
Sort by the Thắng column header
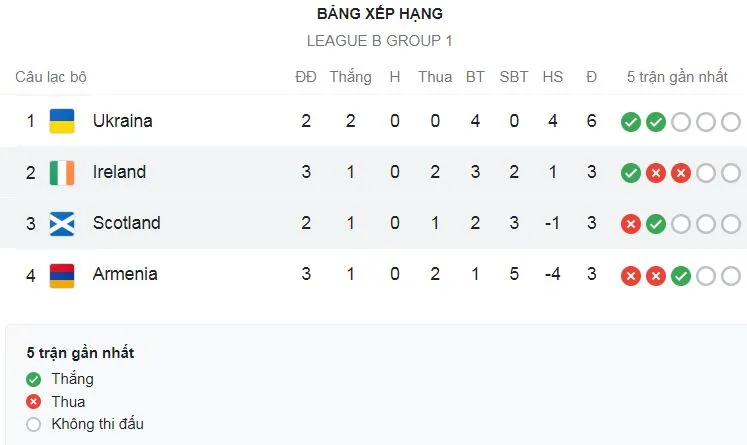[x=350, y=77]
